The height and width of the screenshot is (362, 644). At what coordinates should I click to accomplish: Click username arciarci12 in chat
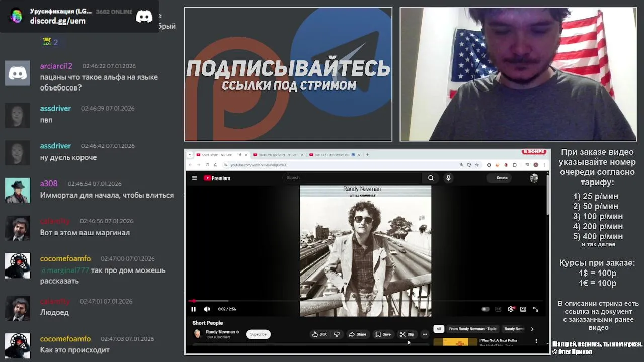click(56, 66)
